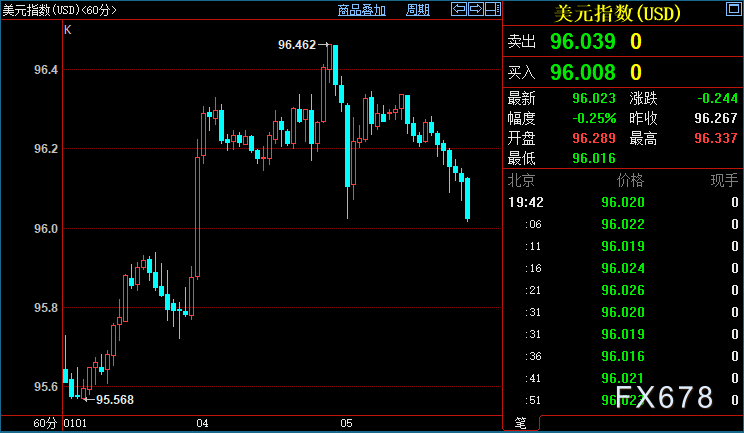Screen dimensions: 744x433
Task: Maximize the quote panel with corner icon
Action: (734, 9)
